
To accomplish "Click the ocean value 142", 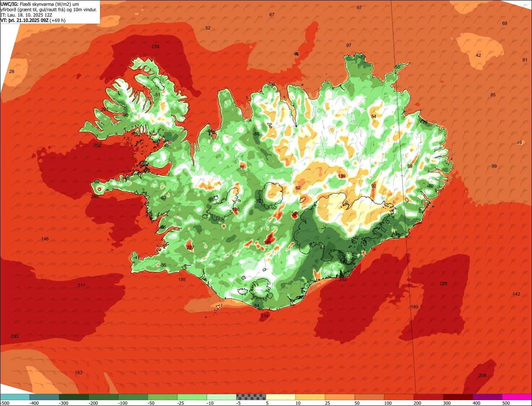I will 516,294.
